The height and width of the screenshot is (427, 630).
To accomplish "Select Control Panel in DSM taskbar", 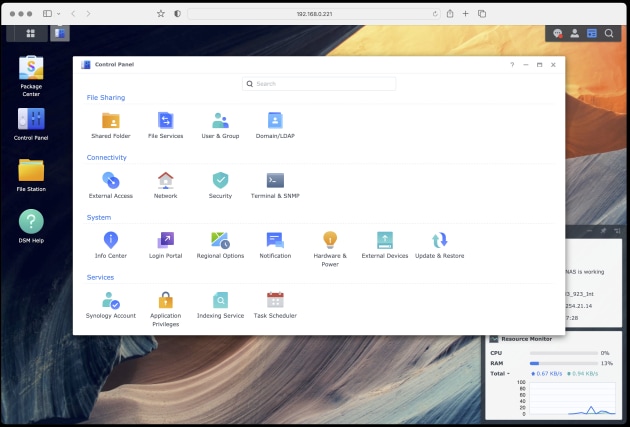I will 60,33.
